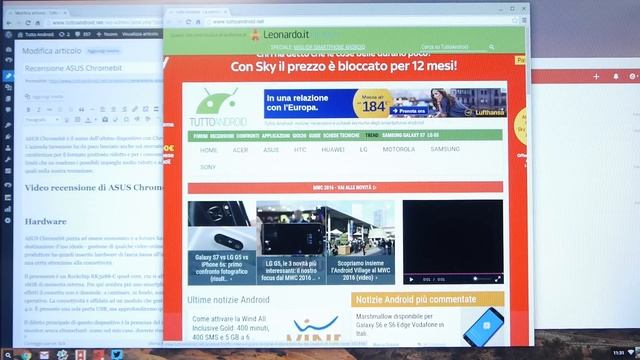Launch Chrome from the shelf
Screen dimensions: 640x360
pyautogui.click(x=26, y=355)
